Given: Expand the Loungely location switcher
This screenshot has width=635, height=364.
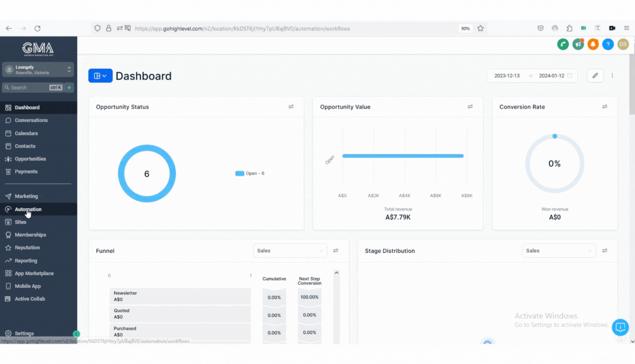Looking at the screenshot, I should click(x=38, y=70).
